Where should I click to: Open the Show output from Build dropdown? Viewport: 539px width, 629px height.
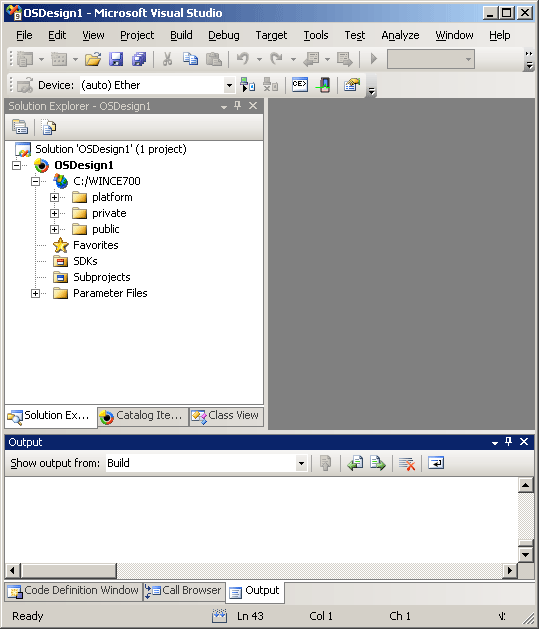coord(301,463)
